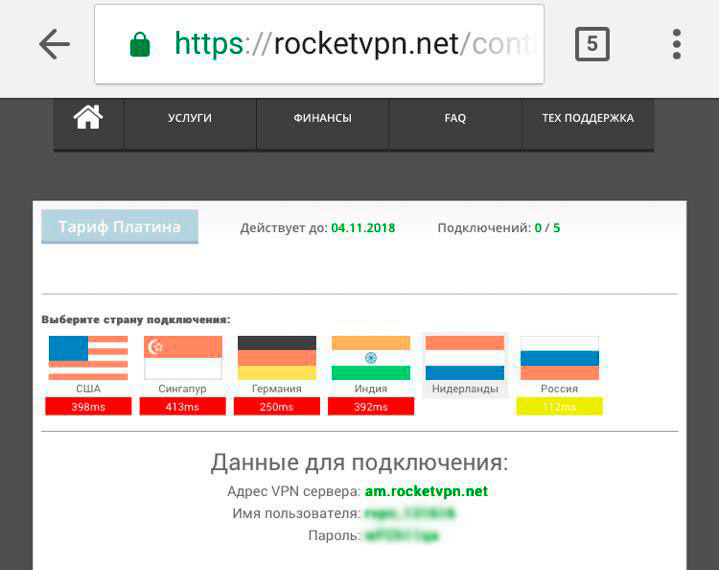Click the connections count 0 / 5
719x570 pixels.
click(547, 228)
